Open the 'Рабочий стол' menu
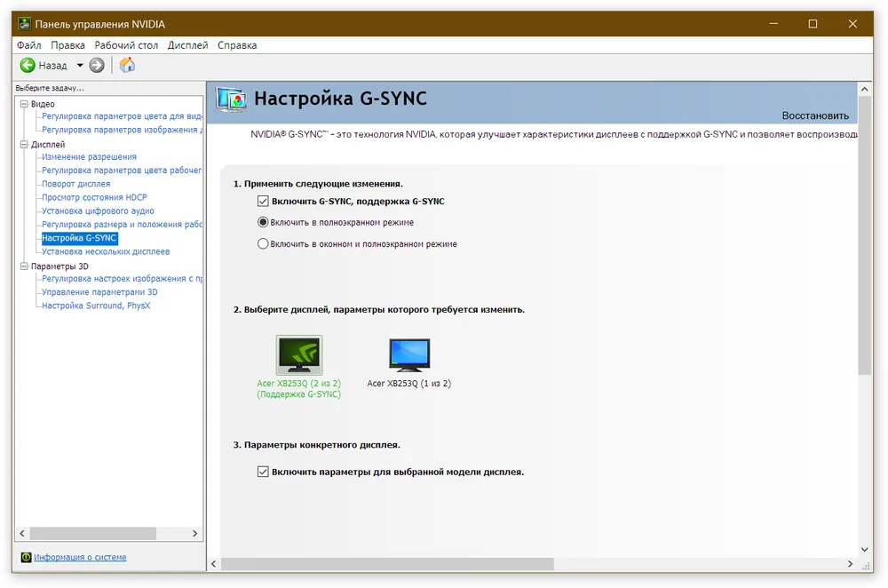Viewport: 888px width, 588px height. pyautogui.click(x=126, y=45)
